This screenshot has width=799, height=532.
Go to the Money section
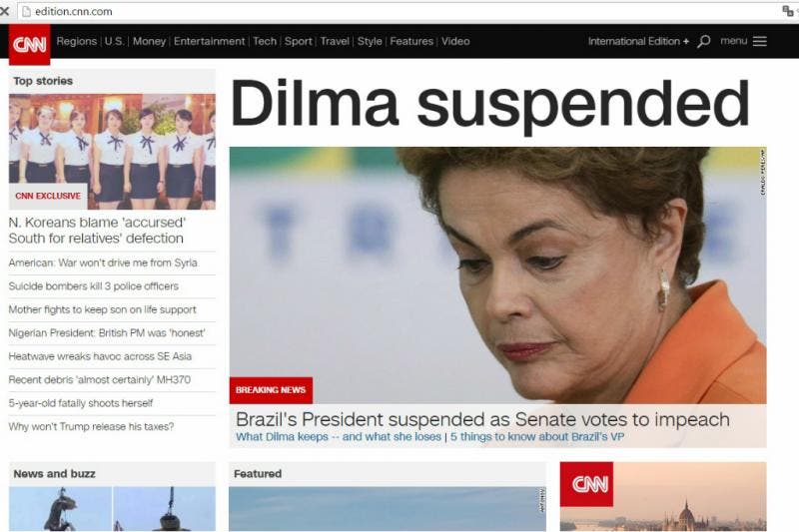pyautogui.click(x=149, y=41)
